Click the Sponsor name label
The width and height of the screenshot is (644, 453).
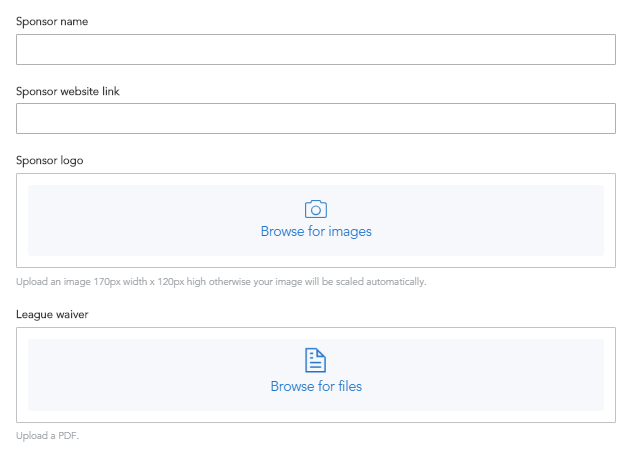coord(52,21)
